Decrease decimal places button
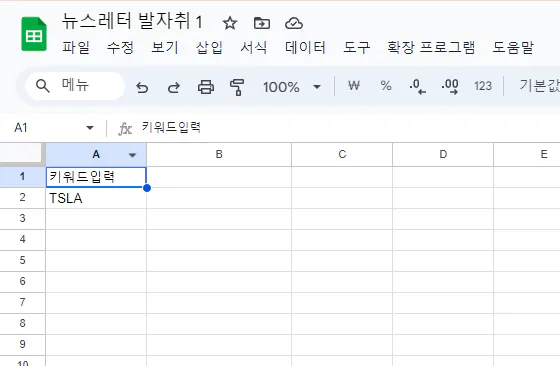 [417, 86]
